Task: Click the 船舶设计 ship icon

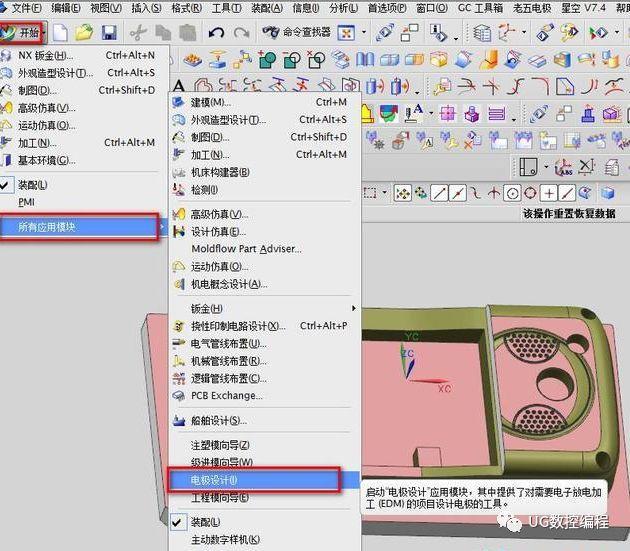Action: click(x=178, y=420)
